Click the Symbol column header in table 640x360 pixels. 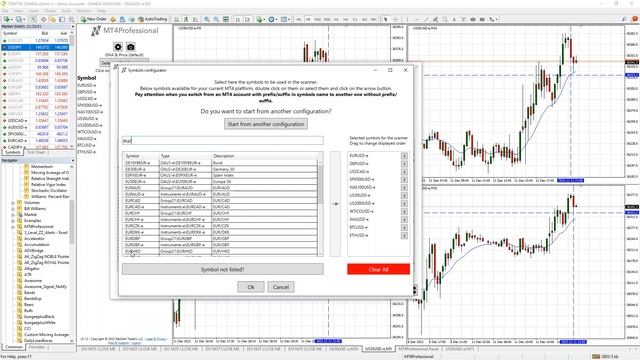pos(141,156)
